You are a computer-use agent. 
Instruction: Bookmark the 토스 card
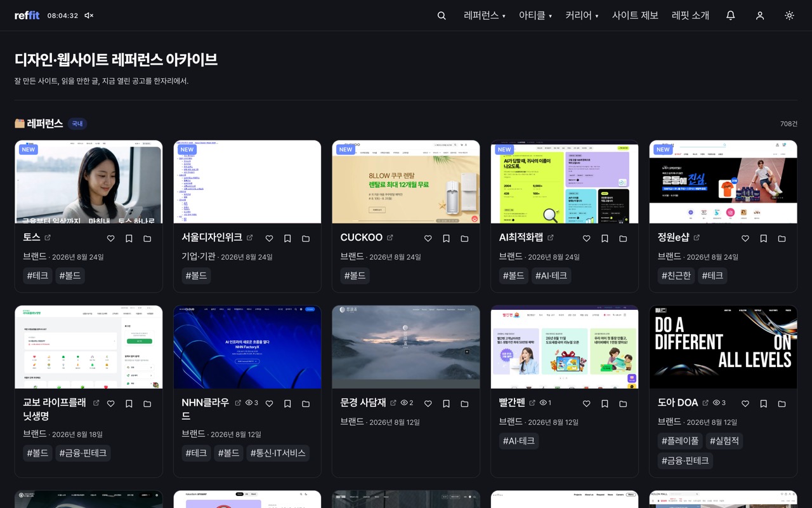(129, 239)
